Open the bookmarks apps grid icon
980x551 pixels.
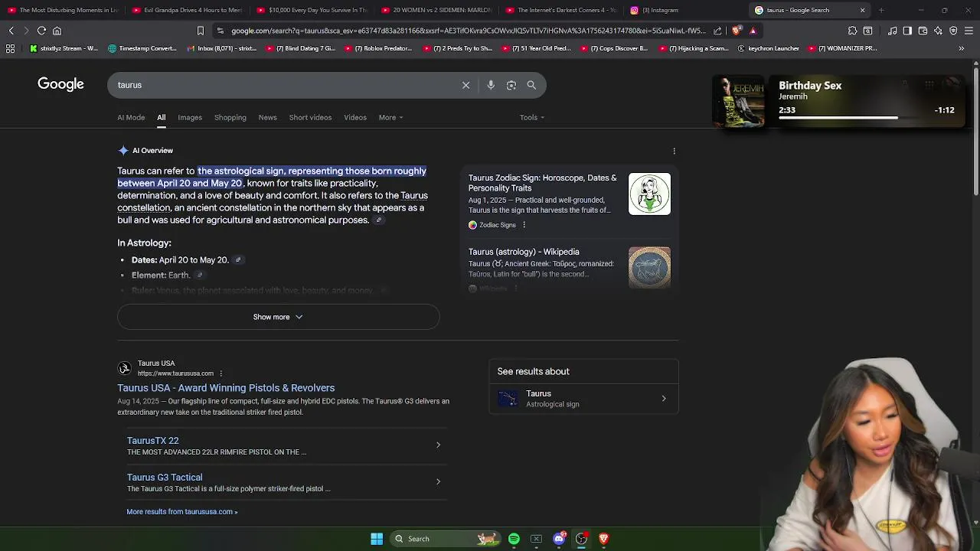tap(10, 48)
